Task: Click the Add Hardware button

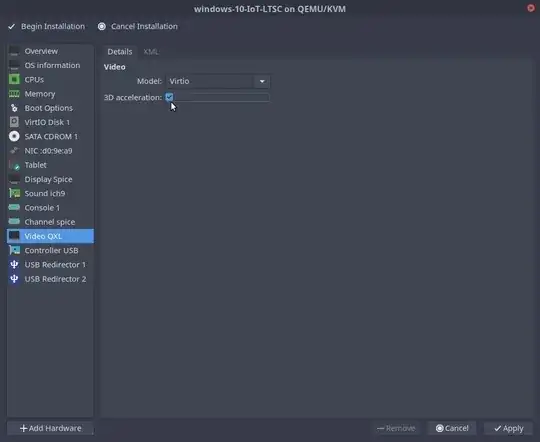Action: click(x=50, y=428)
